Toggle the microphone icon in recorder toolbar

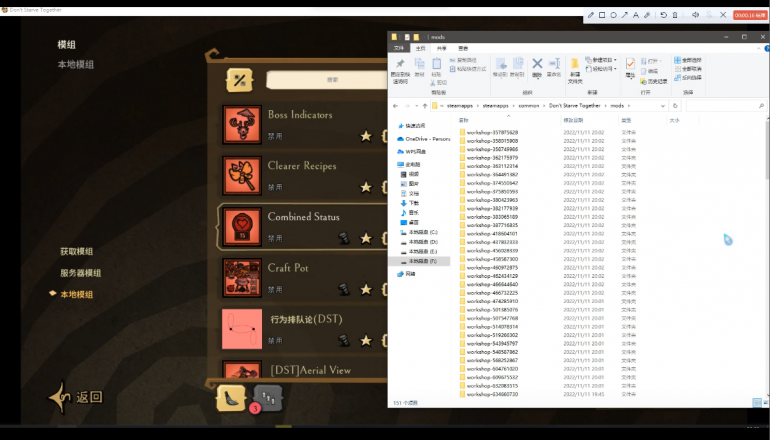pyautogui.click(x=709, y=15)
